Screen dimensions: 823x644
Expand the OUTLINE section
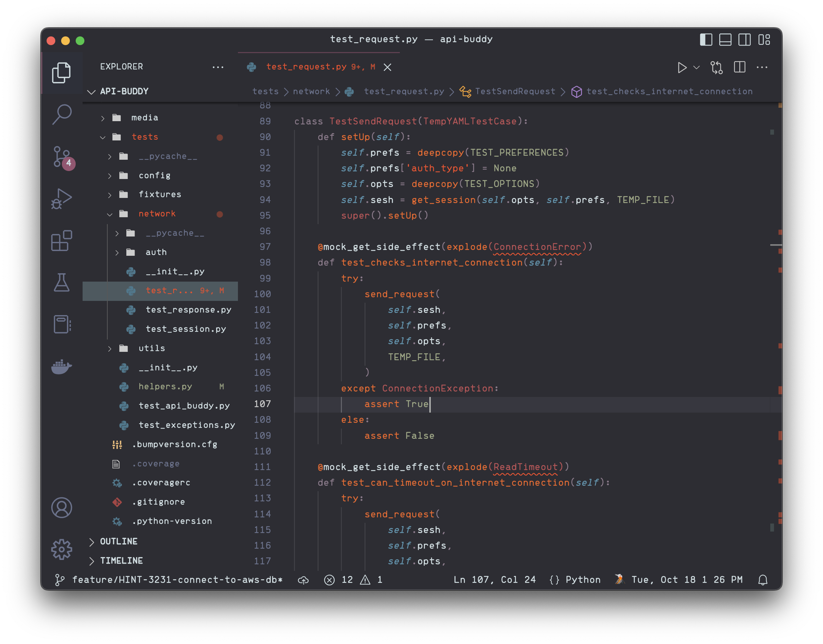coord(119,541)
